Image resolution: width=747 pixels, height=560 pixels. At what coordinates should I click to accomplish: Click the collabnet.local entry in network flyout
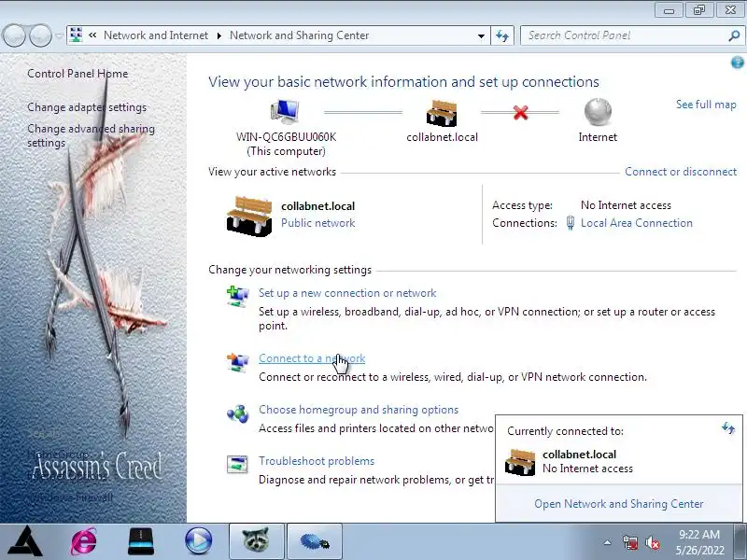[x=618, y=461]
